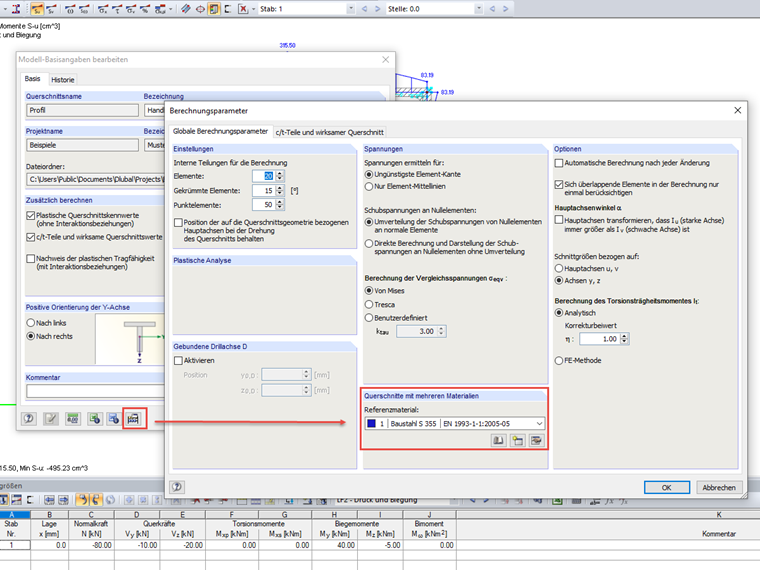Open Stelle: 0.0 dropdown in toolbar
Screen dimensions: 760x570
pyautogui.click(x=479, y=9)
